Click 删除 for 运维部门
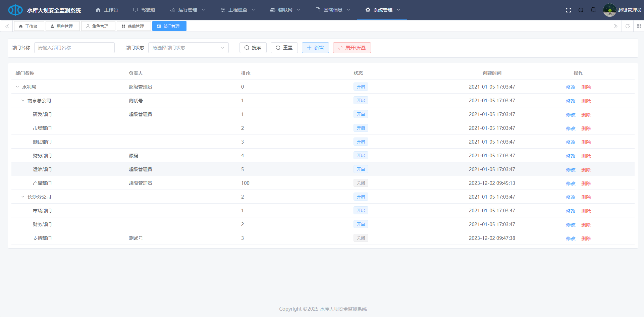This screenshot has height=317, width=644. pyautogui.click(x=586, y=170)
